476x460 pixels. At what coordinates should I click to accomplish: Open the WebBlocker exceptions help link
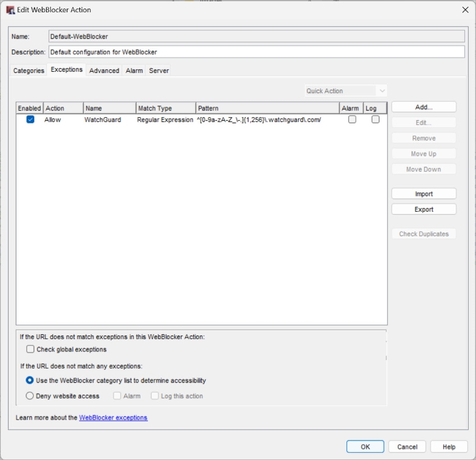[113, 418]
